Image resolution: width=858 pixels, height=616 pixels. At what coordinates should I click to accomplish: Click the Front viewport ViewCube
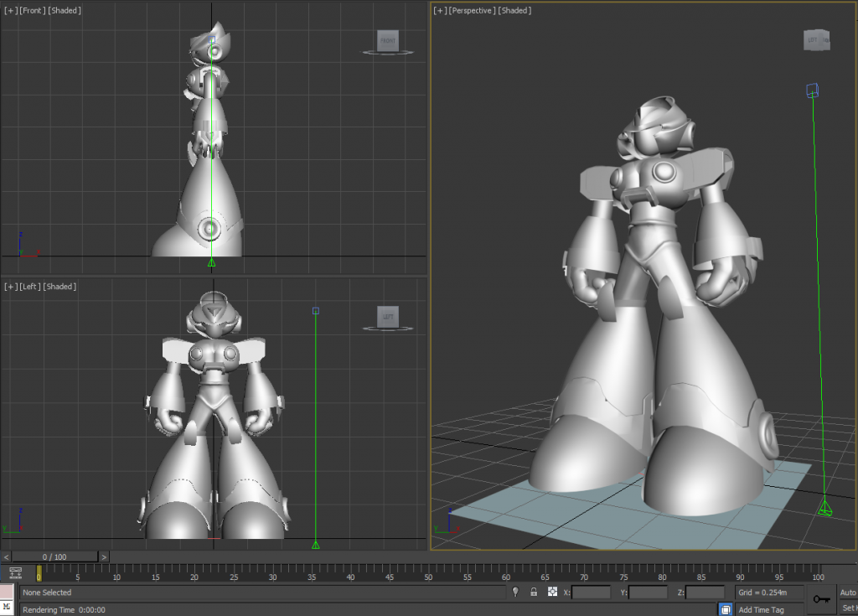click(x=388, y=40)
